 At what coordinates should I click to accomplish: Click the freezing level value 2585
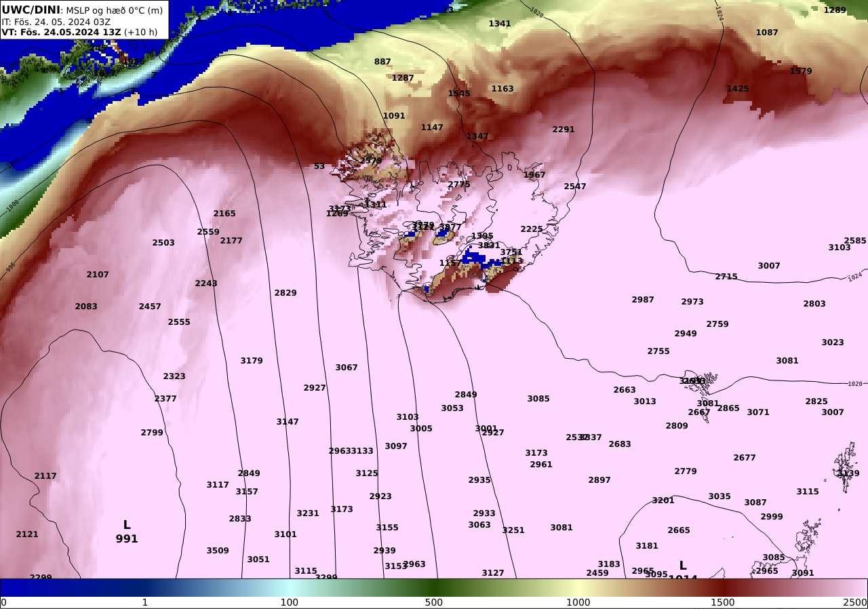pos(855,241)
